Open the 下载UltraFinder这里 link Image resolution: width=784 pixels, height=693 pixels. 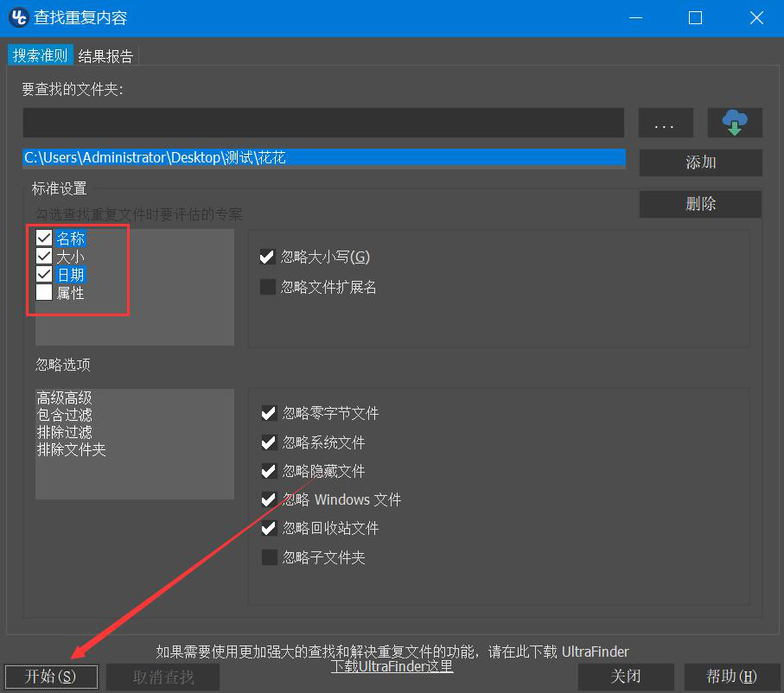point(392,666)
